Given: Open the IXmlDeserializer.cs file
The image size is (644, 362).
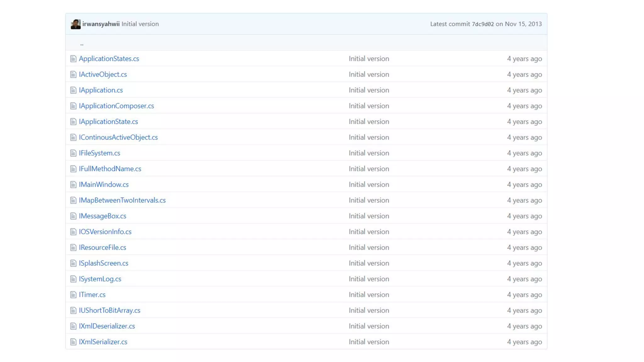Looking at the screenshot, I should pyautogui.click(x=107, y=326).
